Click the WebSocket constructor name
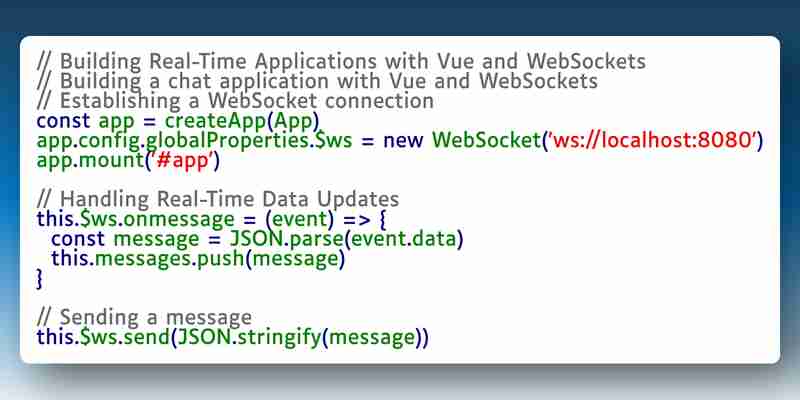 486,140
